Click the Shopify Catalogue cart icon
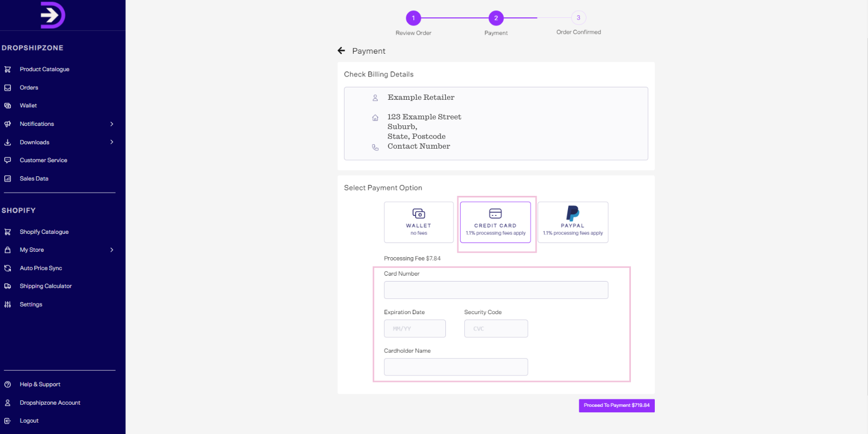868x434 pixels. point(8,232)
